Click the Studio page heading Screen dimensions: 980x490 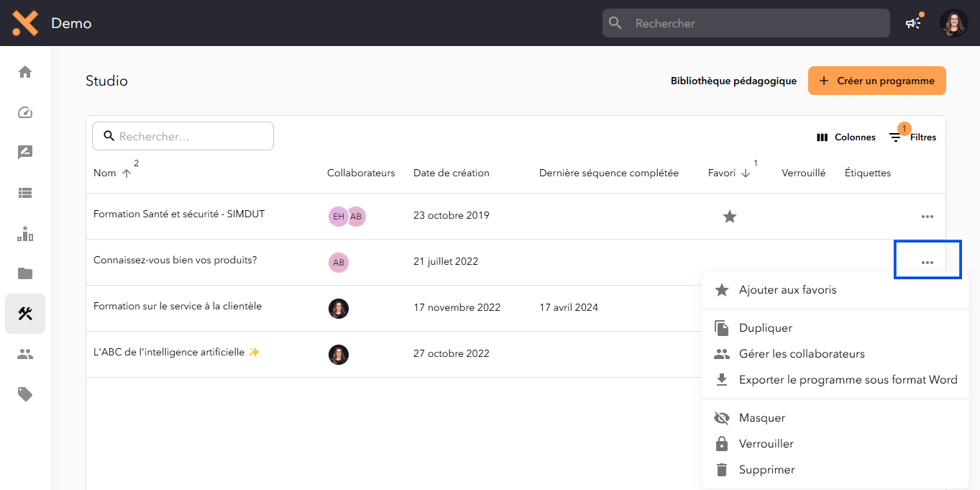106,81
